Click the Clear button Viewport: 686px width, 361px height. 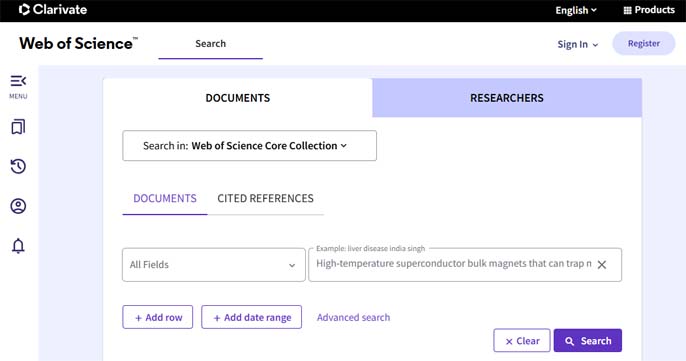click(522, 341)
